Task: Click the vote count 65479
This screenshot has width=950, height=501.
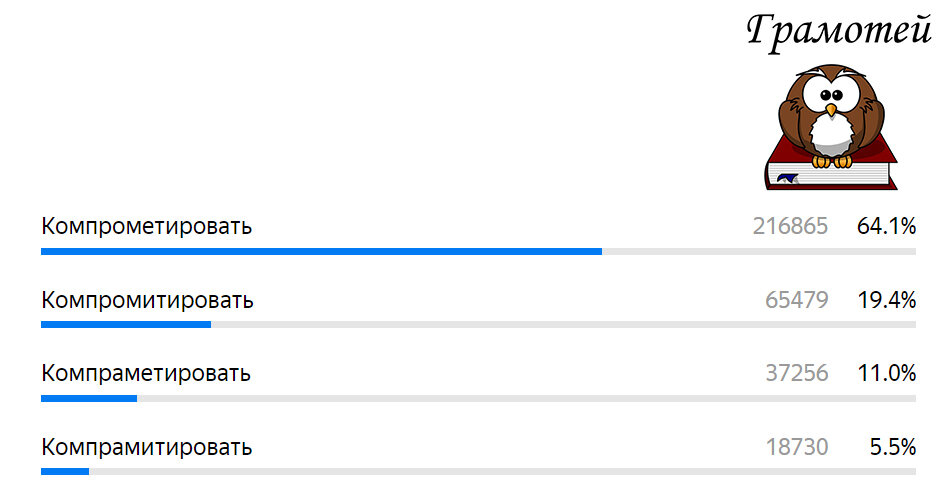Action: (797, 300)
